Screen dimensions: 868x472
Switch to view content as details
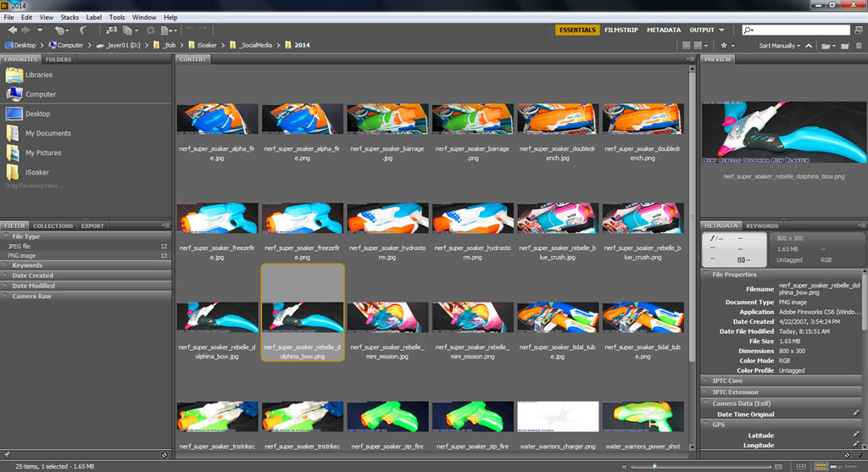[x=834, y=466]
